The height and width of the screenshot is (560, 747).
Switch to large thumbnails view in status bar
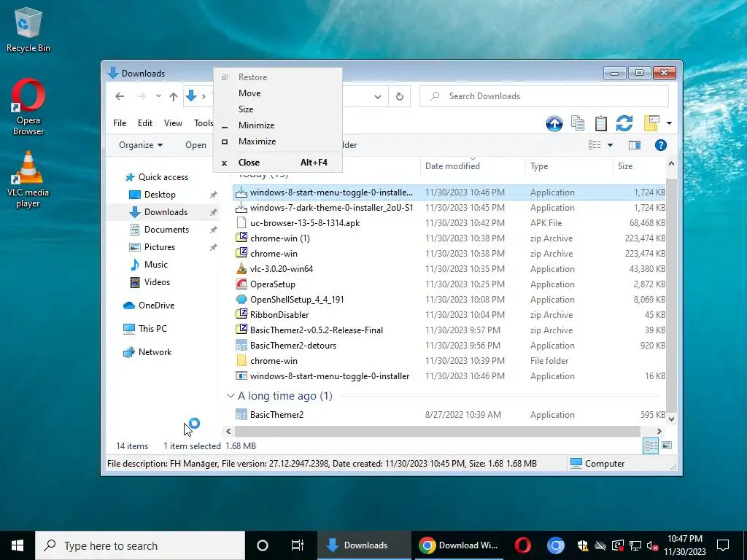667,446
